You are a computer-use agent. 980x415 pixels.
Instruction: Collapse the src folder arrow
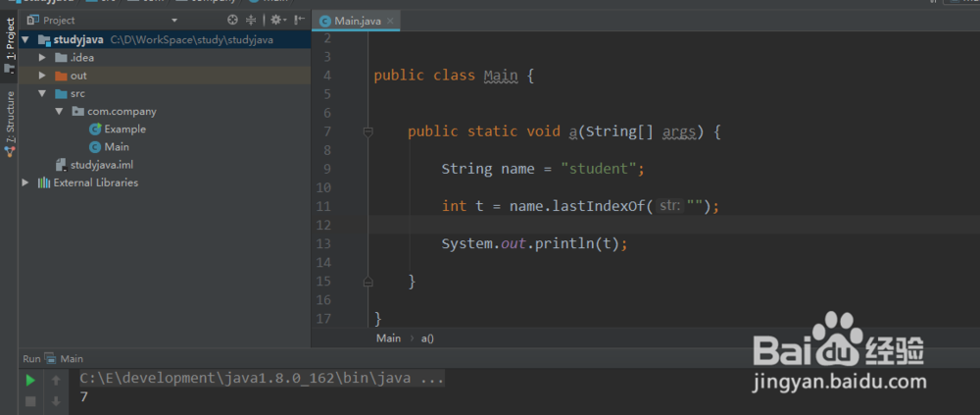(42, 94)
